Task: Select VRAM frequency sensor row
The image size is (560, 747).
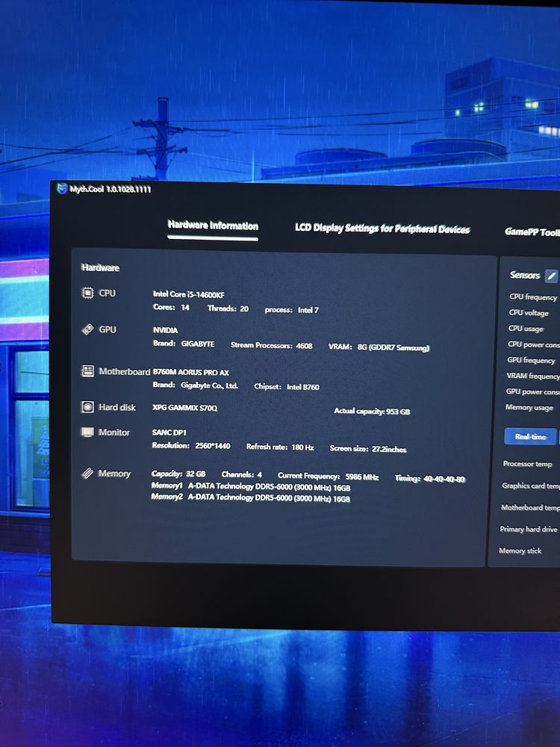Action: (533, 376)
